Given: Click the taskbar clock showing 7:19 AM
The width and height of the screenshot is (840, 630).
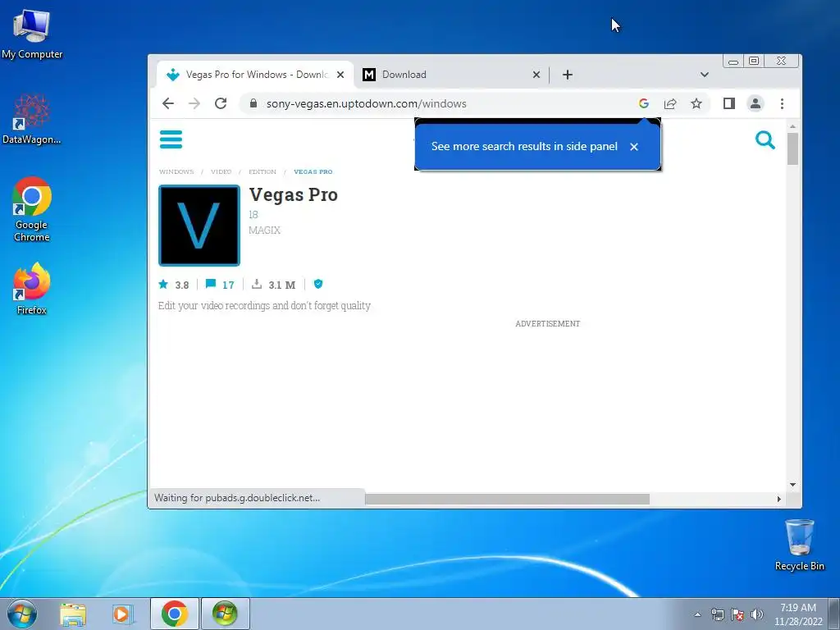Looking at the screenshot, I should click(798, 614).
